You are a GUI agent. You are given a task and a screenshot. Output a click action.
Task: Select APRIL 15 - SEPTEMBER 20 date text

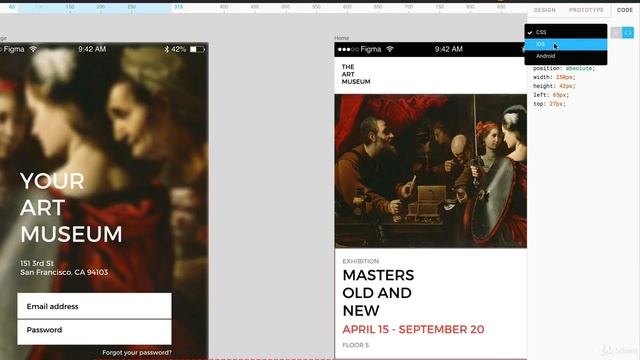[x=413, y=329]
